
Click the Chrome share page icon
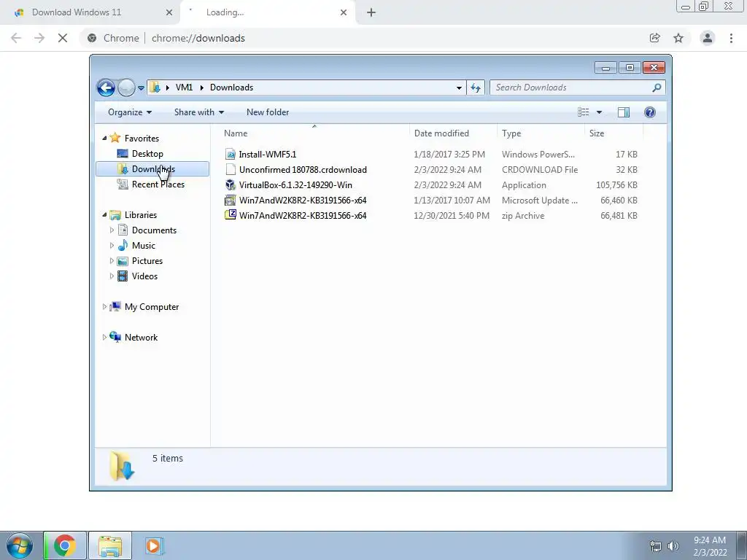point(654,38)
